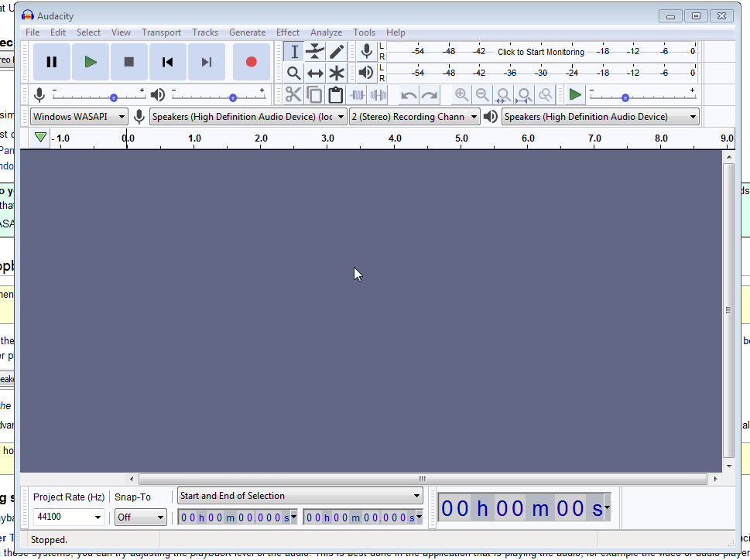Click the recording volume slider knob
The height and width of the screenshot is (560, 750).
(113, 98)
